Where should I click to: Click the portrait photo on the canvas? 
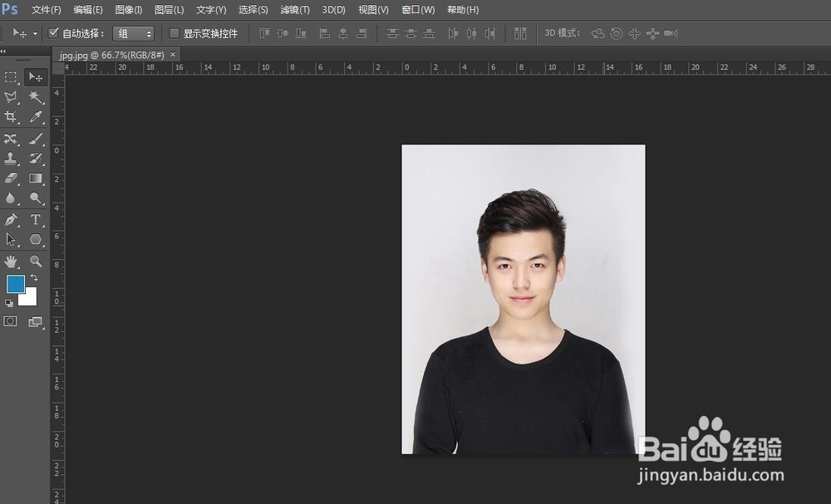coord(524,299)
